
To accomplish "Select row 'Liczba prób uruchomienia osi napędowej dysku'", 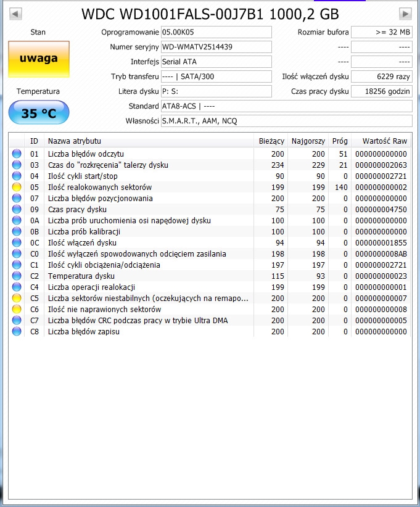I will [210, 221].
